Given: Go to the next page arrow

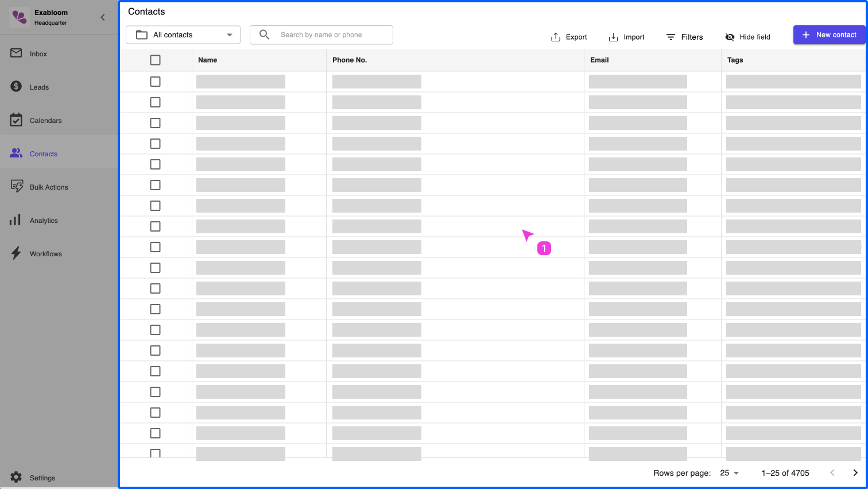Looking at the screenshot, I should [x=855, y=473].
